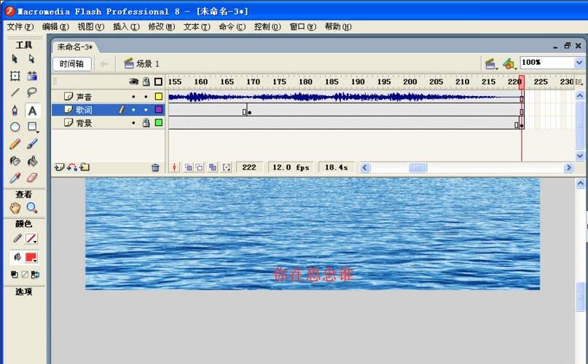Select the Gradient Transform tool
Screen dimensions: 588x364
[x=32, y=76]
